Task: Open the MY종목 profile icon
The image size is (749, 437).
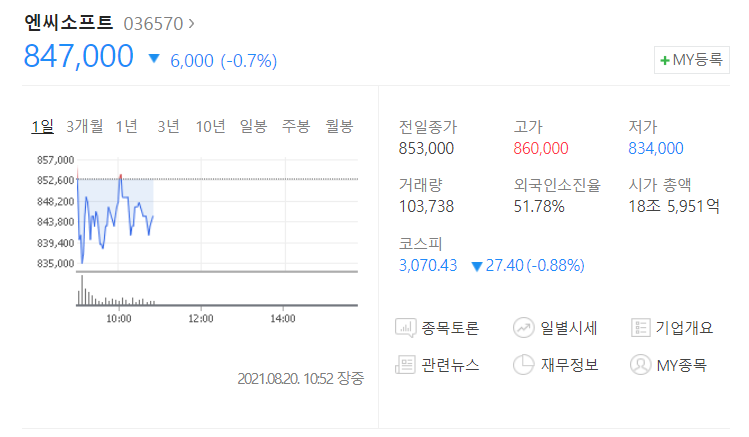Action: click(x=641, y=365)
